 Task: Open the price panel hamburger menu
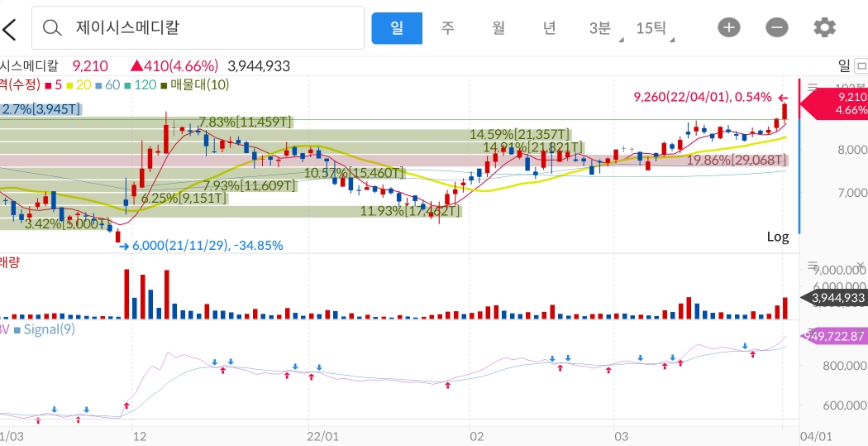tap(812, 87)
